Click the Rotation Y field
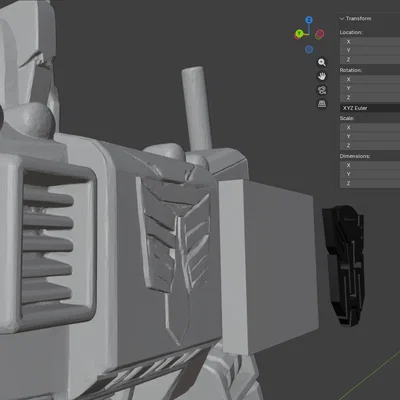This screenshot has width=400, height=400. coord(370,88)
